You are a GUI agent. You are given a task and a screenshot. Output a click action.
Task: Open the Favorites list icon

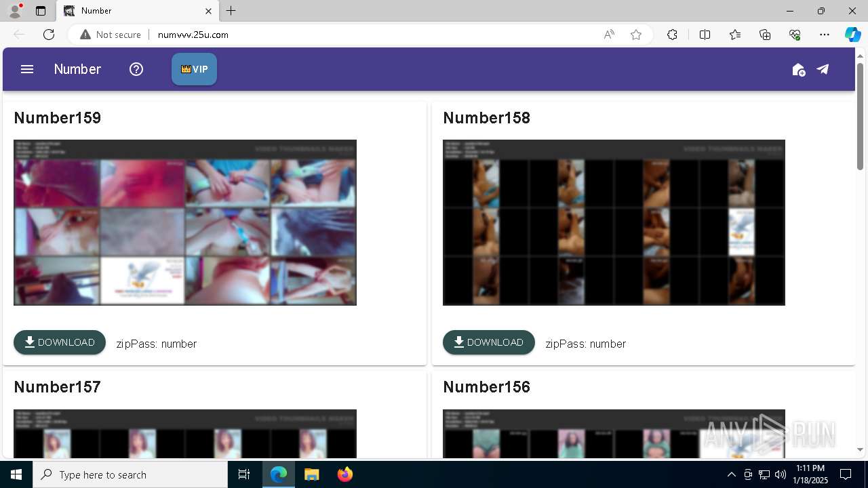click(x=735, y=35)
